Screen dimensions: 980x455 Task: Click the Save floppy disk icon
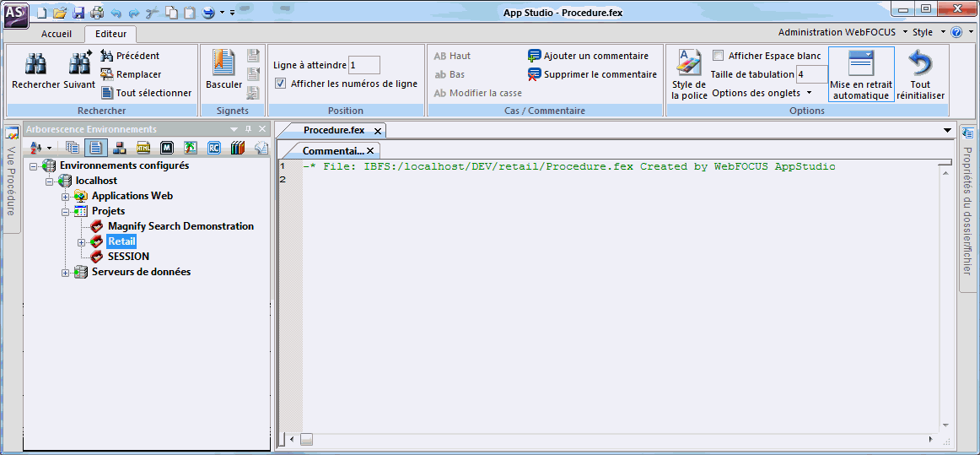click(78, 12)
